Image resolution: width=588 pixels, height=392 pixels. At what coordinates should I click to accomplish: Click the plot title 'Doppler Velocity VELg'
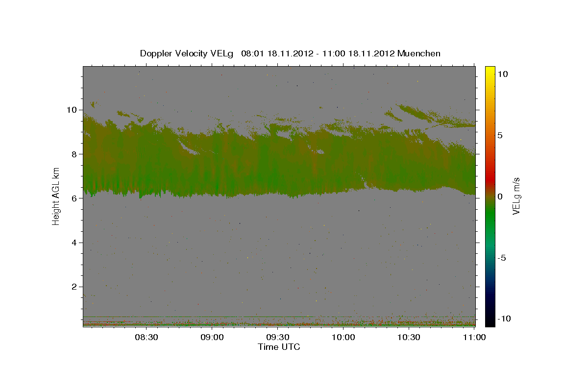[x=186, y=53]
